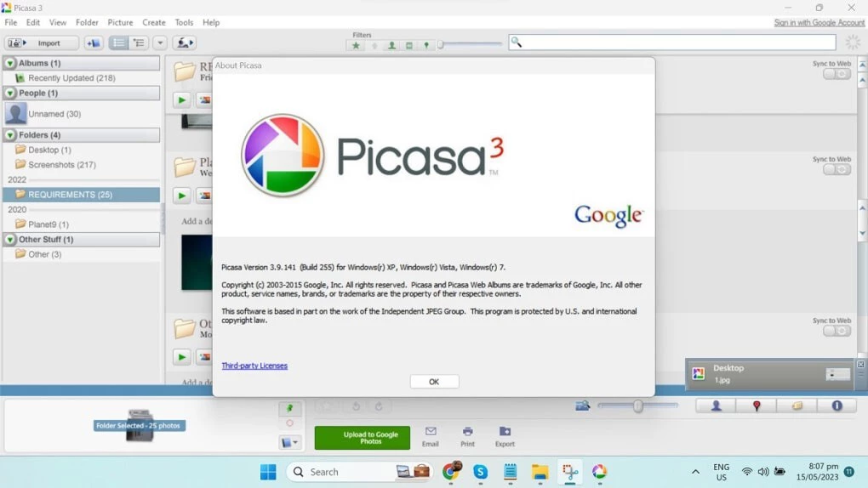Show the People panel icon
868x488 pixels.
click(x=717, y=406)
